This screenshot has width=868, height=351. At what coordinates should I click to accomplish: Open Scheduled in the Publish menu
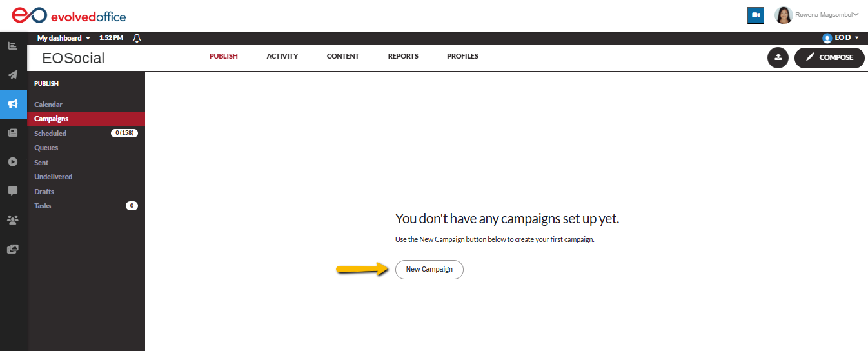coord(50,134)
